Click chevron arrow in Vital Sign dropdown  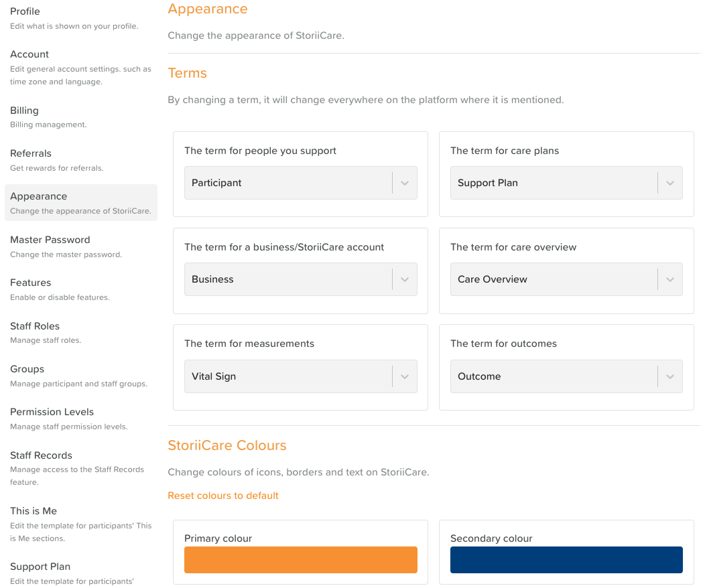click(x=405, y=376)
